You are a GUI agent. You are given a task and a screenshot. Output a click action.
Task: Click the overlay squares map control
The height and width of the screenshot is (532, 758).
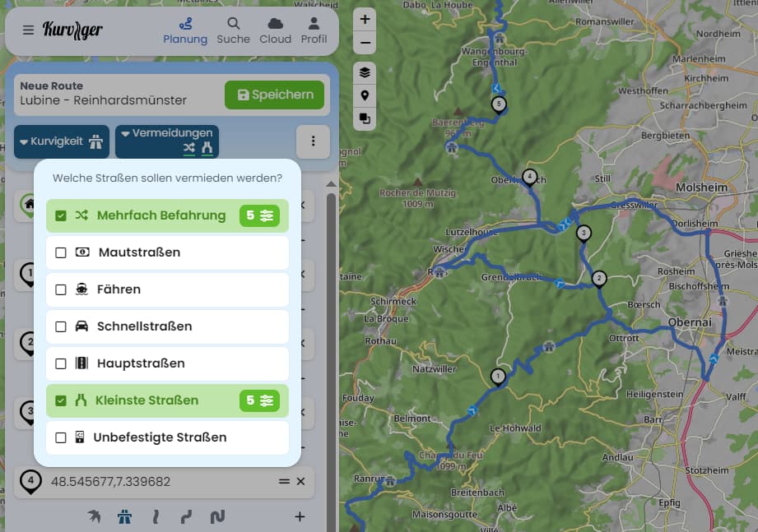pos(365,118)
